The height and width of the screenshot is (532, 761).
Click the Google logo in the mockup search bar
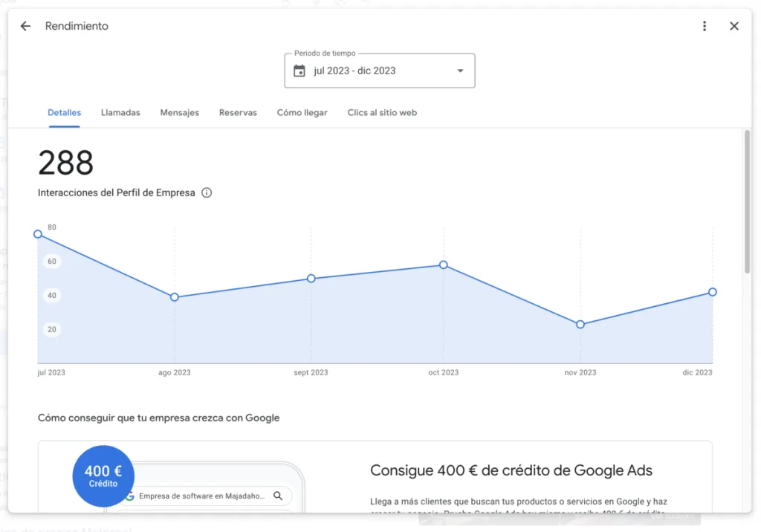coord(129,496)
